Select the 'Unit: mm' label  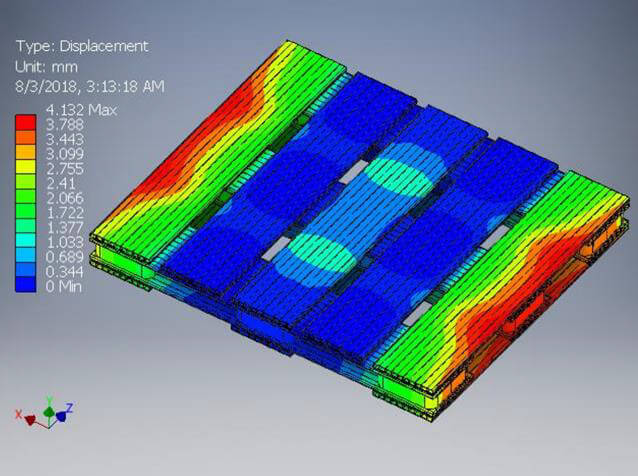pos(46,67)
